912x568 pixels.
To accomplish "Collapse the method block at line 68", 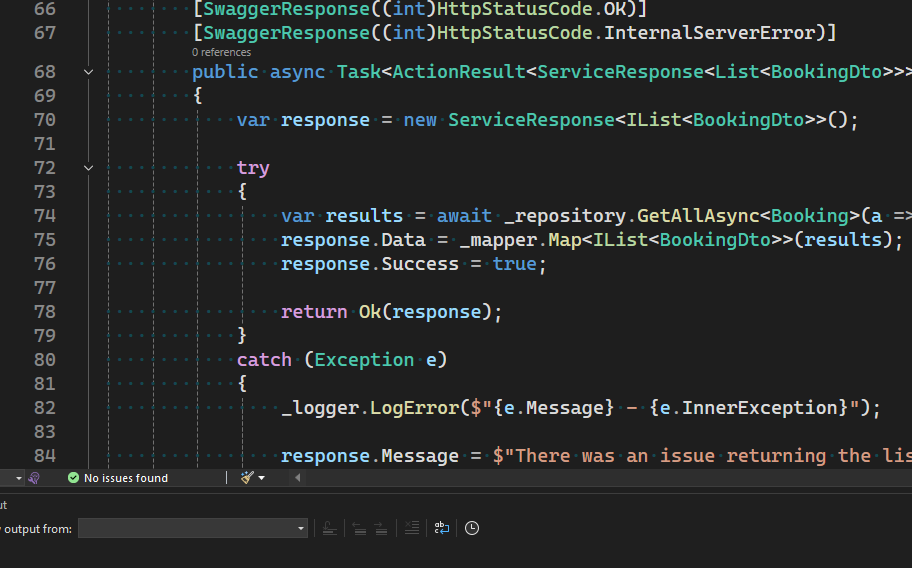I will (x=88, y=72).
